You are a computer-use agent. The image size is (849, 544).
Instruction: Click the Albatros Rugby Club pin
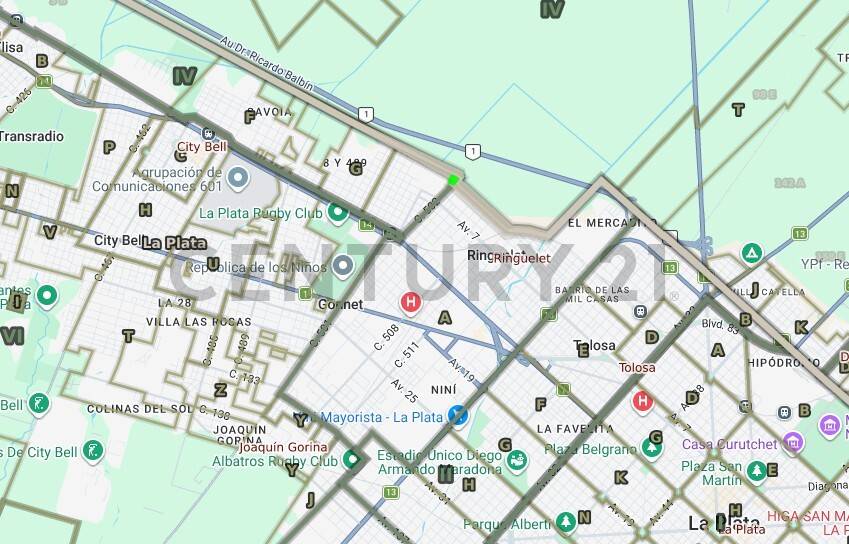pyautogui.click(x=351, y=459)
